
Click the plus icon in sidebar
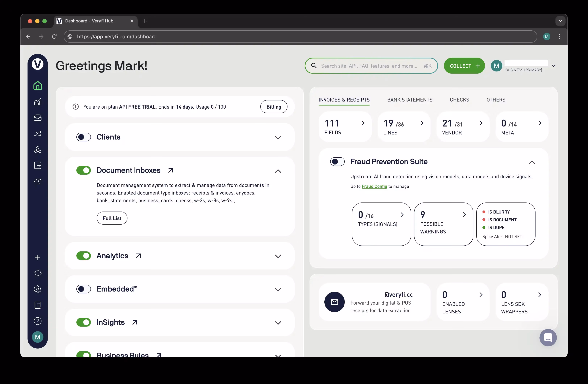(x=37, y=257)
